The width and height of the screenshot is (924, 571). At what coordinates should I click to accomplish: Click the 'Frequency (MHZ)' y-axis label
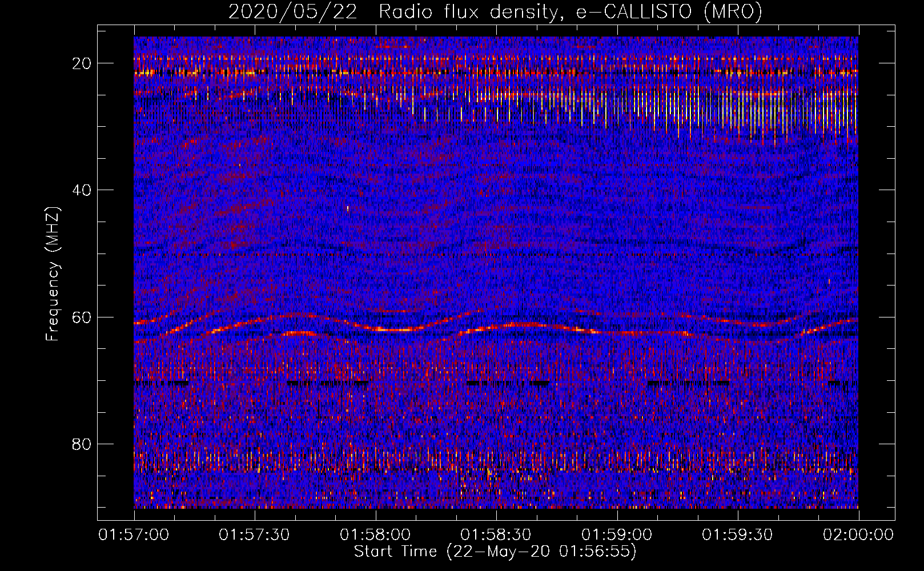tap(53, 274)
